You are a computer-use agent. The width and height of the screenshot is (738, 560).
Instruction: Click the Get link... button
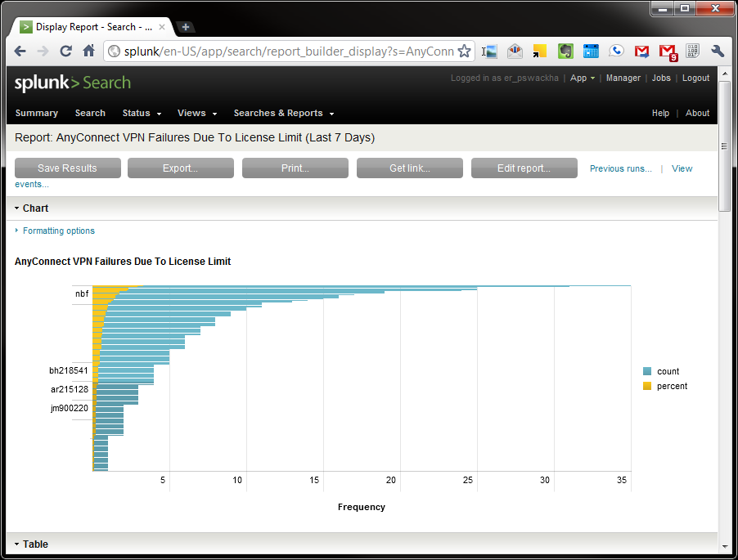tap(409, 168)
